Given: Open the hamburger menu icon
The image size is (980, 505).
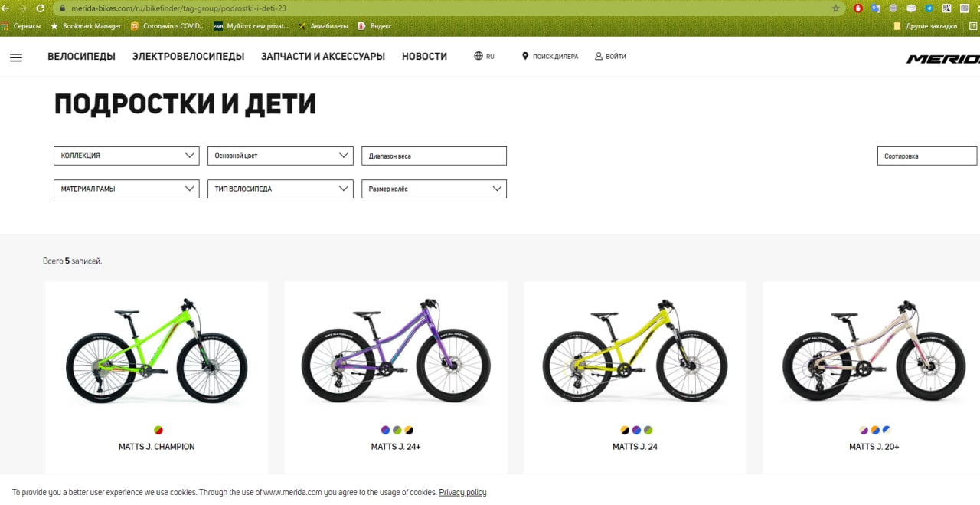Looking at the screenshot, I should click(x=16, y=57).
